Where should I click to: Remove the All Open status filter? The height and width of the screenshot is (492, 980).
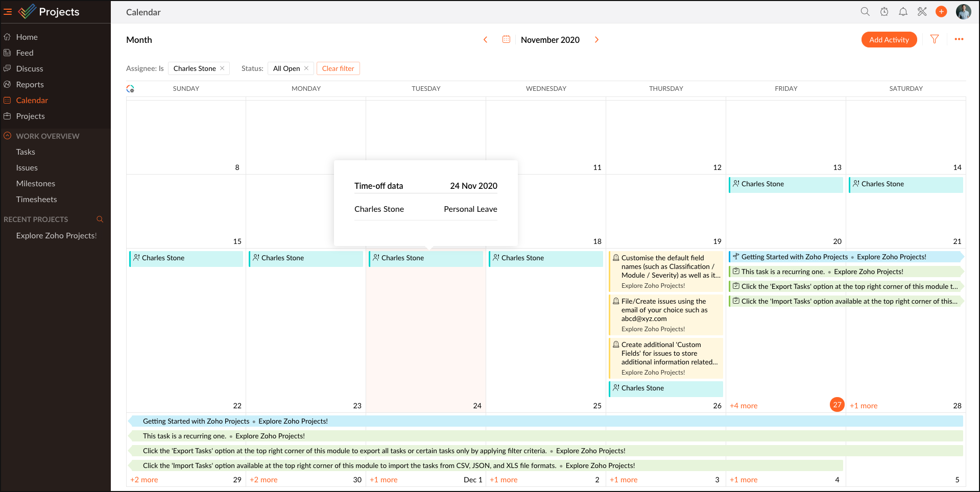pos(306,68)
